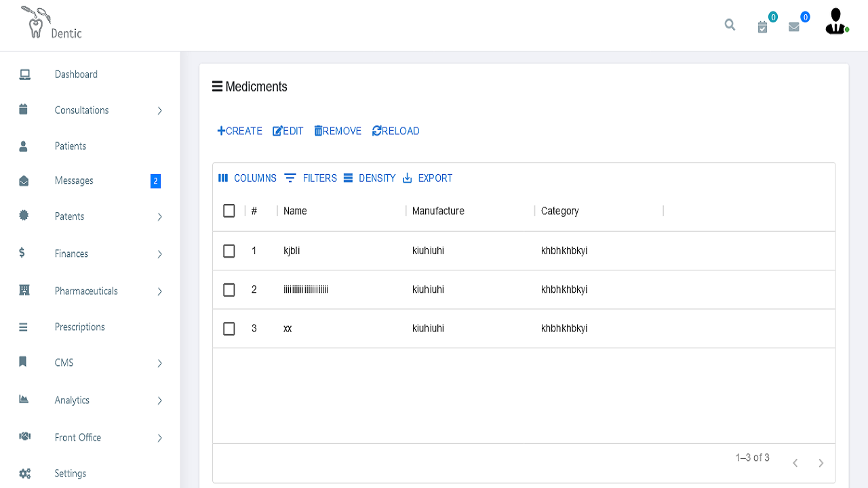868x488 pixels.
Task: Open Dashboard from the sidebar
Action: pos(76,75)
